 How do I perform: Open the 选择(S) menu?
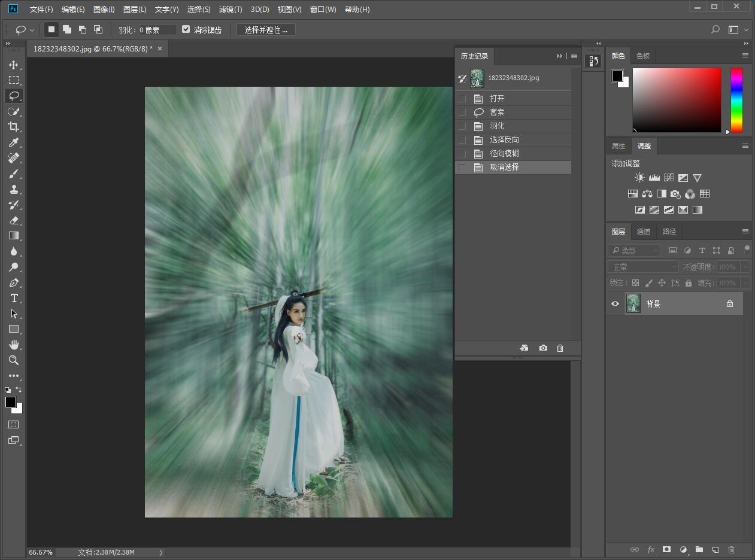pos(199,10)
